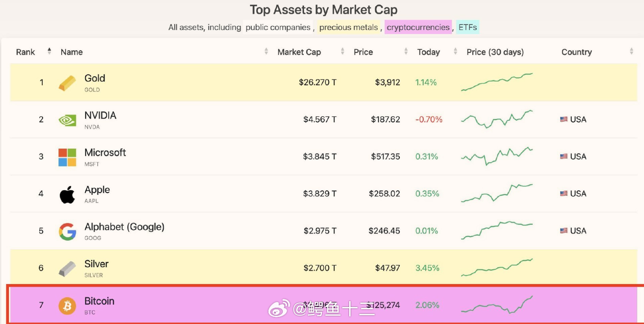This screenshot has width=644, height=324.
Task: Open the Bitcoin asset link
Action: (99, 301)
